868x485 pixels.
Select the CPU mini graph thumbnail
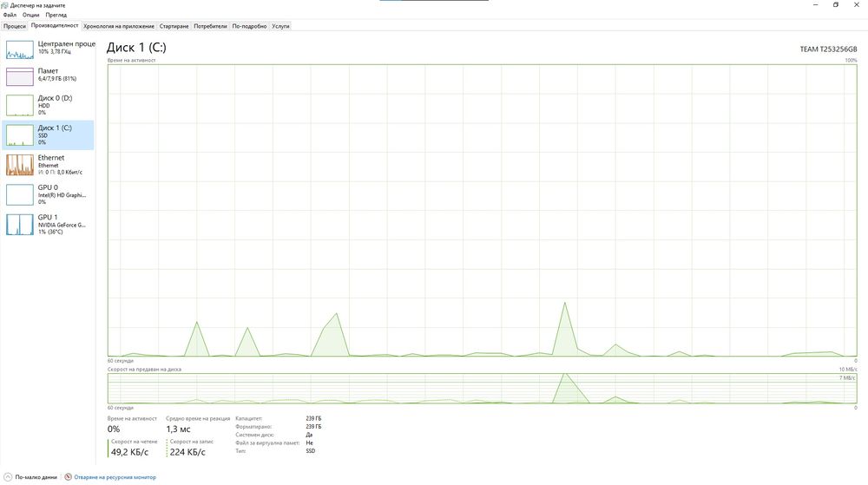pyautogui.click(x=20, y=49)
